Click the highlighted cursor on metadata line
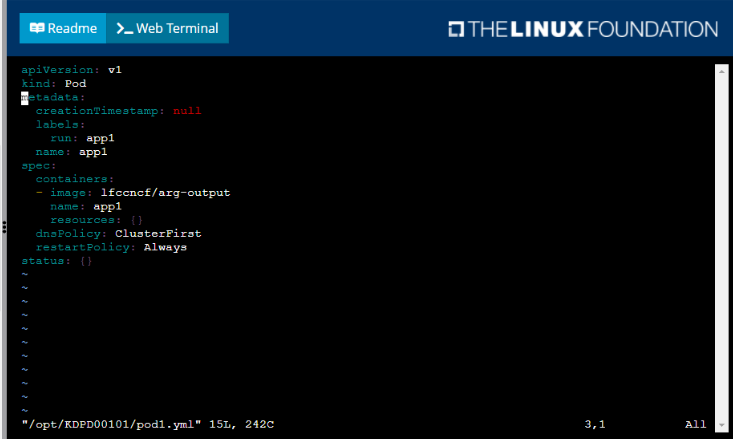 click(x=25, y=98)
